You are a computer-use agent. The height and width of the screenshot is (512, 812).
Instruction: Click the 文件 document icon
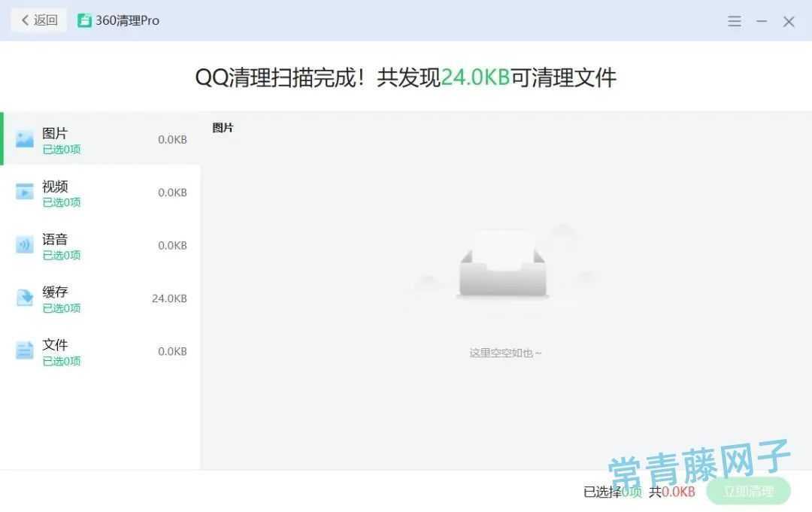pyautogui.click(x=24, y=350)
